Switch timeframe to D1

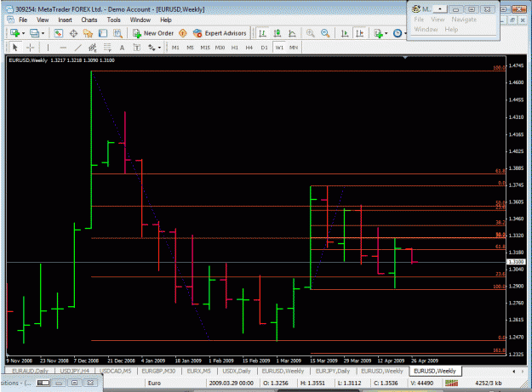pos(264,48)
